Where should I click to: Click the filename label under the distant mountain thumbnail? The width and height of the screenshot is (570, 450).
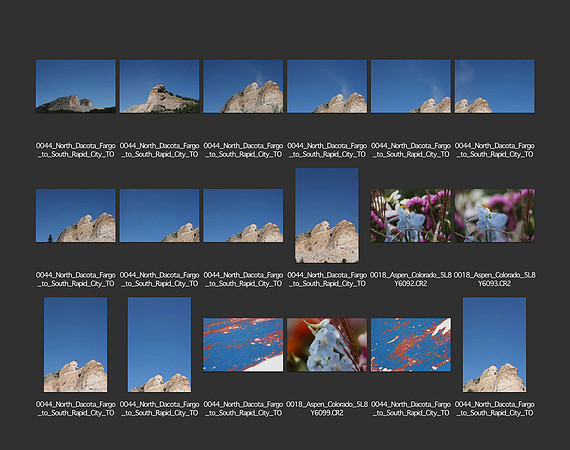[76, 150]
